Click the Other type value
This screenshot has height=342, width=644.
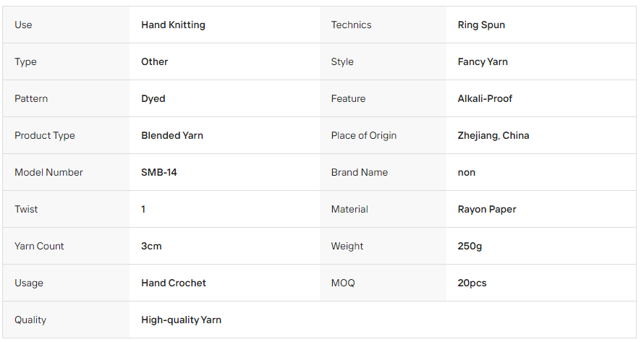[x=154, y=61]
